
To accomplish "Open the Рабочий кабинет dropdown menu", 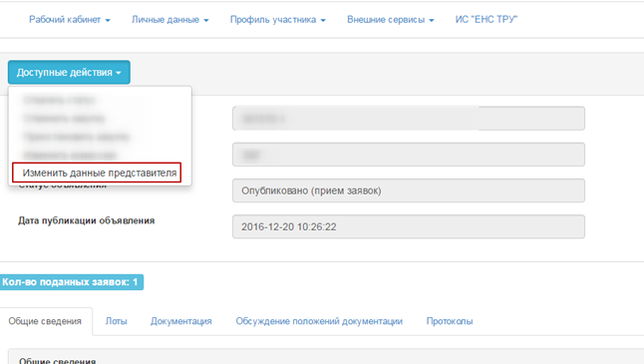I will (x=70, y=20).
